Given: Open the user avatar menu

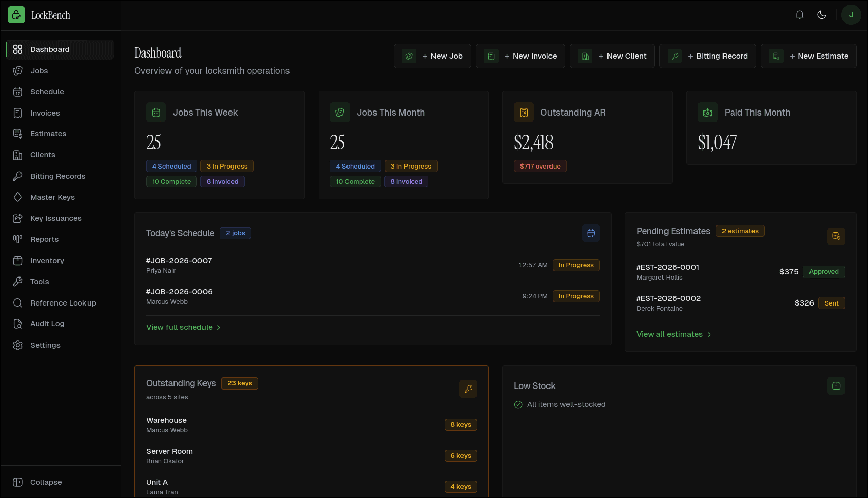Looking at the screenshot, I should click(x=851, y=15).
